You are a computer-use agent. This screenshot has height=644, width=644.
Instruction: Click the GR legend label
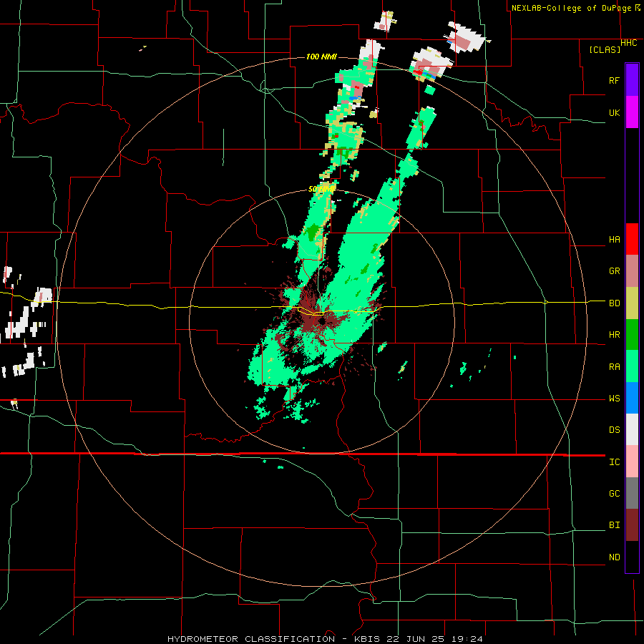pyautogui.click(x=614, y=271)
